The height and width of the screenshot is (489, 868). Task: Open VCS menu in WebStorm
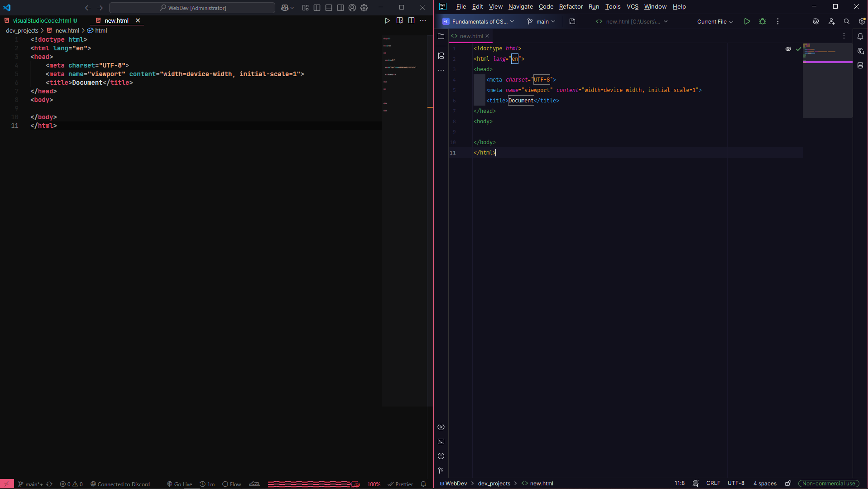pyautogui.click(x=632, y=6)
